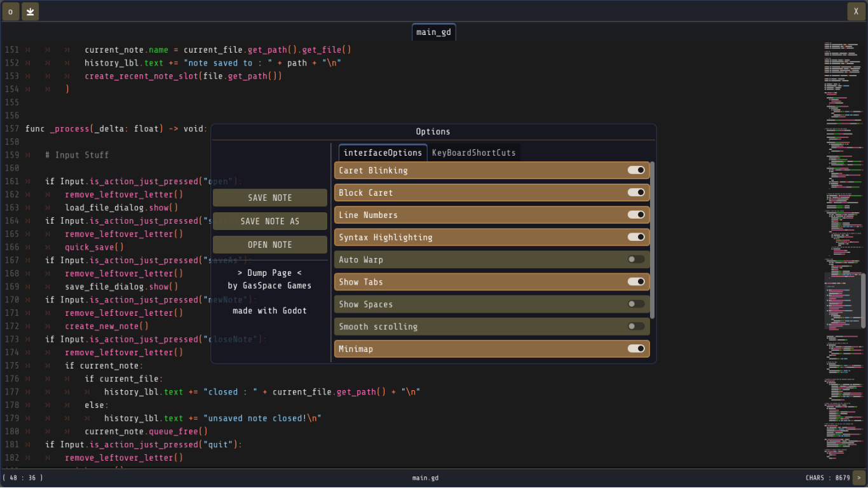Toggle Line Numbers off
Viewport: 868px width, 488px height.
636,215
